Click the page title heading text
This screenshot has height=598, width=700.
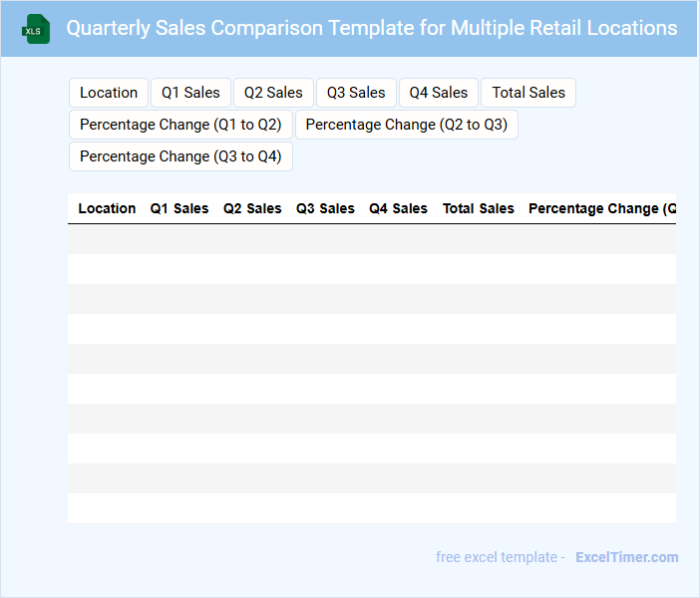(372, 28)
